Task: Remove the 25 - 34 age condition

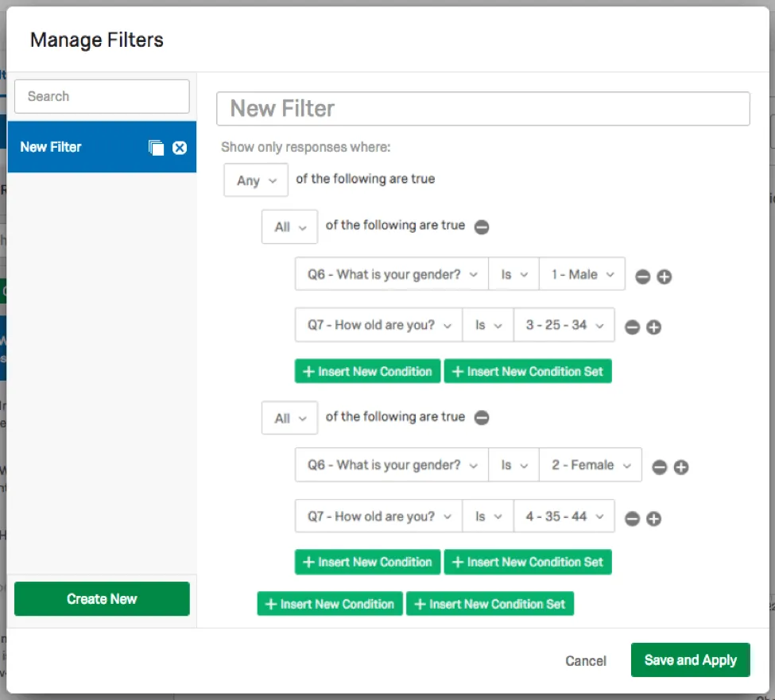Action: (x=632, y=327)
